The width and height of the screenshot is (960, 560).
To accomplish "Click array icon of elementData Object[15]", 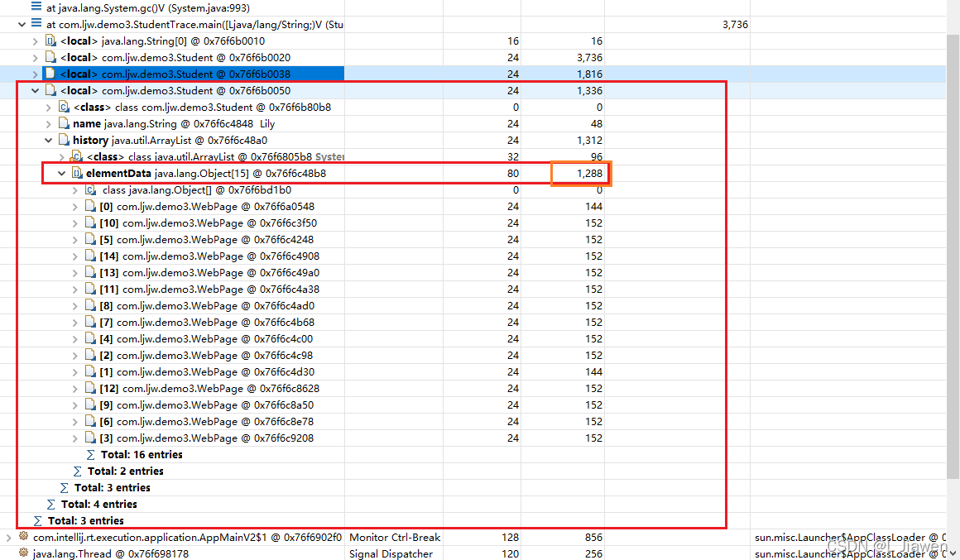I will click(x=77, y=173).
